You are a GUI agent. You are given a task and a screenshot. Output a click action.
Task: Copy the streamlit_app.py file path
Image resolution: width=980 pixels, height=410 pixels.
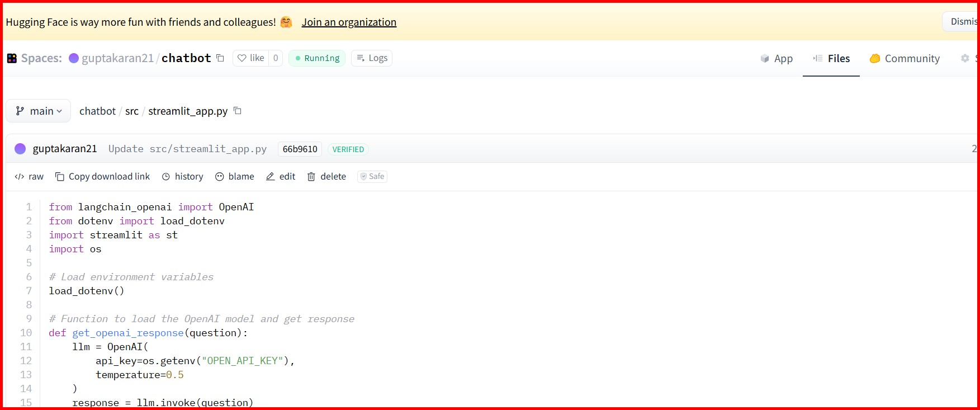[238, 111]
